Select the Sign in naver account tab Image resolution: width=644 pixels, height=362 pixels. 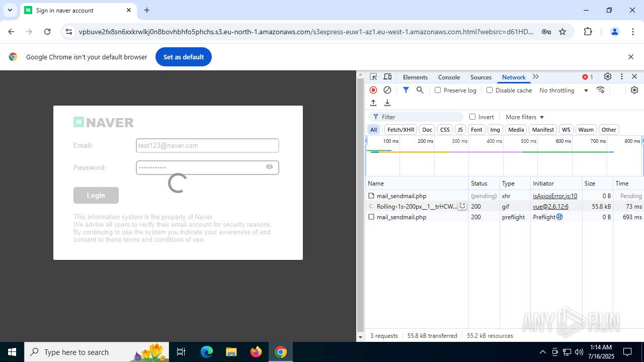click(78, 11)
